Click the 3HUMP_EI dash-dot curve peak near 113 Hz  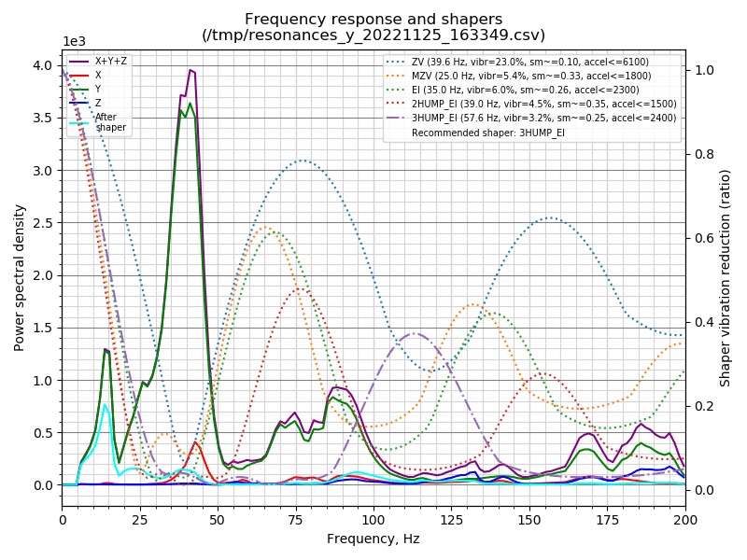[415, 334]
